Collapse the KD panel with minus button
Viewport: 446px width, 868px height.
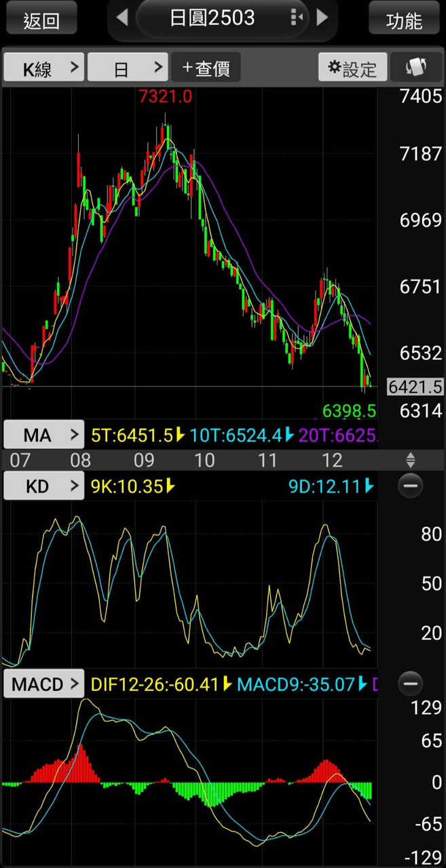(410, 486)
